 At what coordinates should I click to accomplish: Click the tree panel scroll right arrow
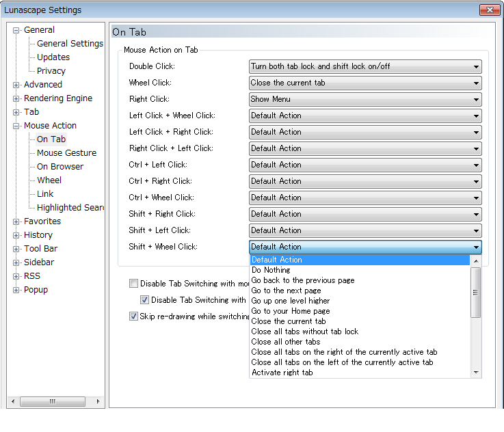[98, 401]
